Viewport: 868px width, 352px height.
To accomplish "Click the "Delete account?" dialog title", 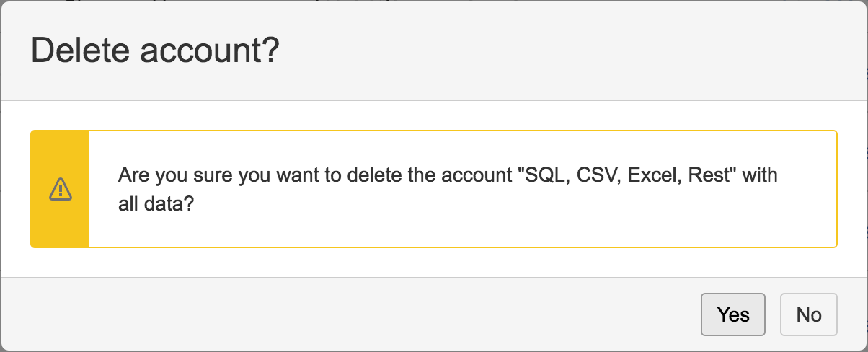I will [x=155, y=52].
